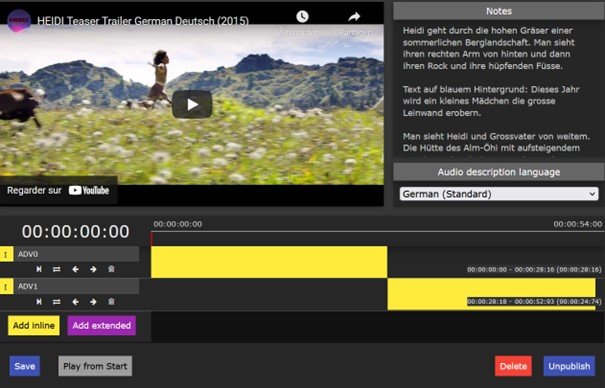The width and height of the screenshot is (605, 388).
Task: Click the timeline start label 00:00:00:00
Action: (x=177, y=224)
